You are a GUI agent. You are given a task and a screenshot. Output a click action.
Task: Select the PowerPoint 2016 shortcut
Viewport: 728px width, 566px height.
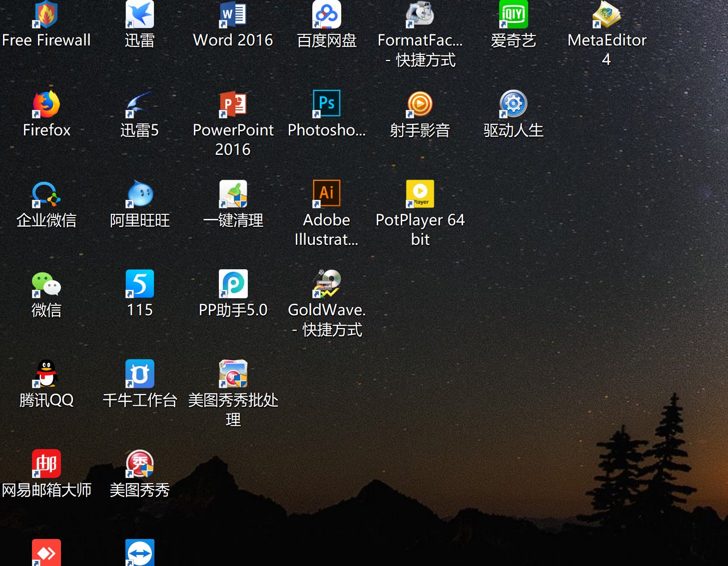(233, 104)
